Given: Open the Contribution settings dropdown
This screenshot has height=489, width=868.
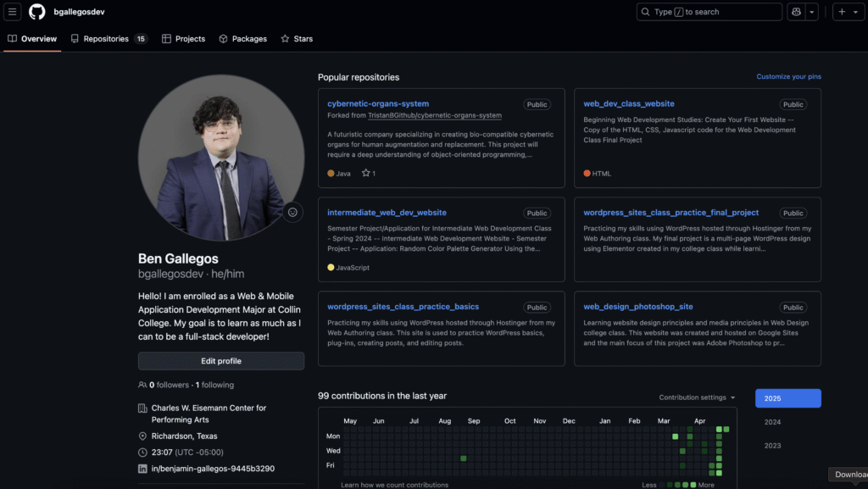Looking at the screenshot, I should click(697, 397).
